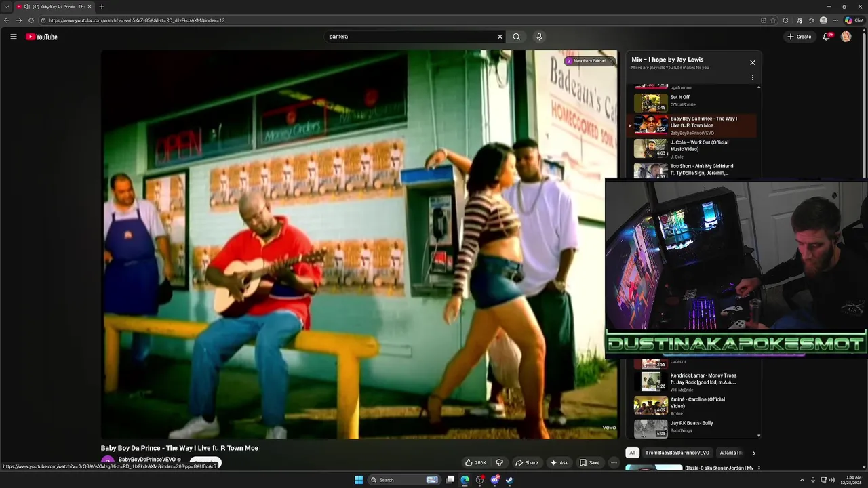868x488 pixels.
Task: Click the Ask button
Action: 559,463
